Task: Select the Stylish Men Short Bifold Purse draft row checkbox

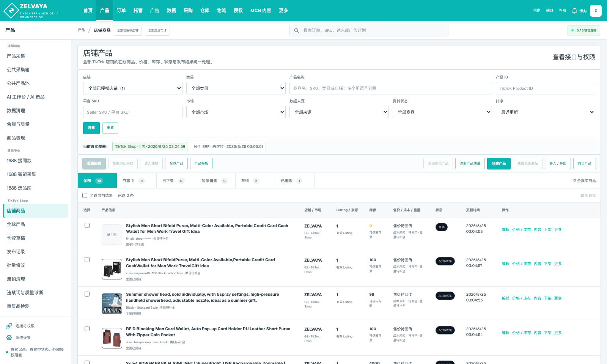Action: pos(87,225)
